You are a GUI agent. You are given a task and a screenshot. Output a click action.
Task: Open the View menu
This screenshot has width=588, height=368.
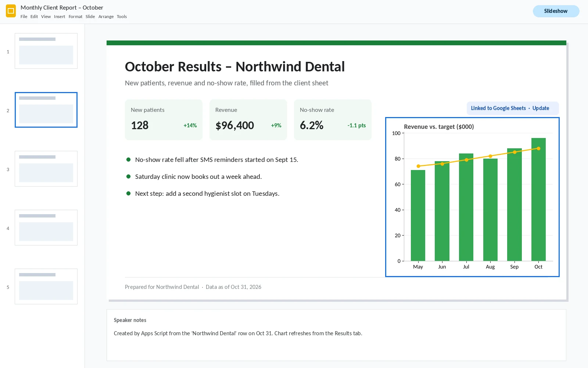[46, 17]
